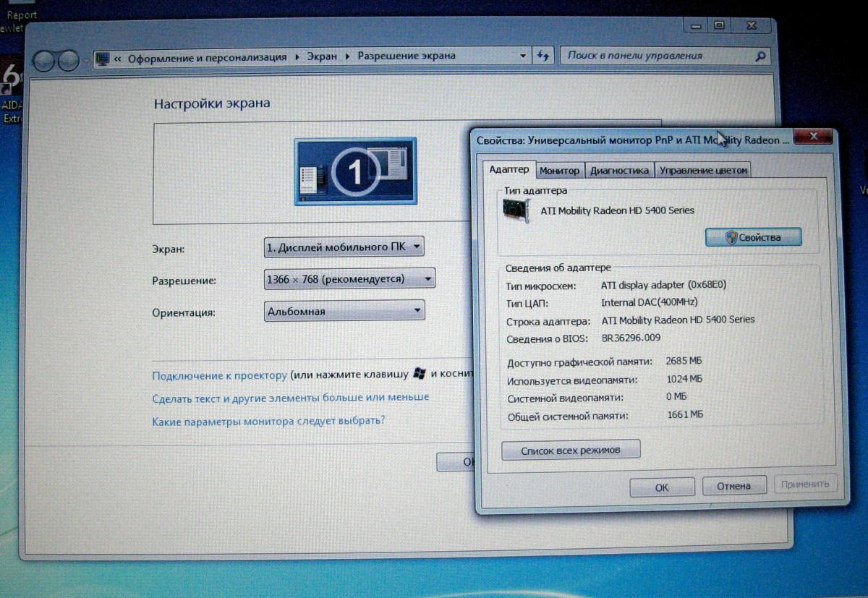
Task: Click the '1661 МБ' shared system memory value
Action: (x=684, y=414)
